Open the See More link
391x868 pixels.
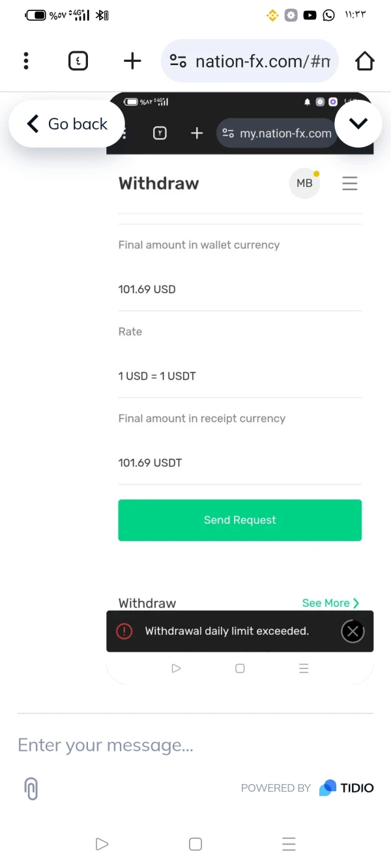click(x=330, y=603)
